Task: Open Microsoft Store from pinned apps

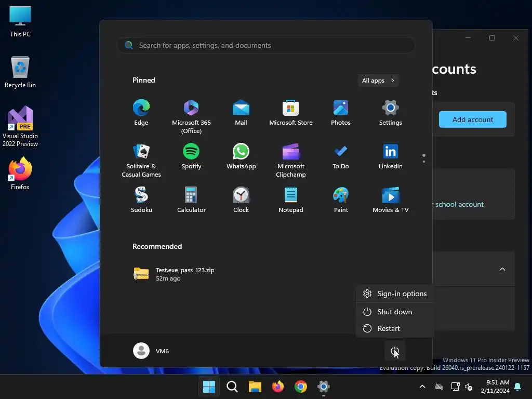Action: [x=291, y=113]
